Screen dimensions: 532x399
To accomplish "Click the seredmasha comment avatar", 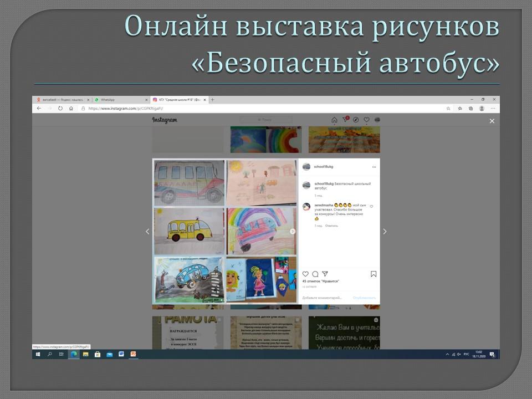I will 306,207.
